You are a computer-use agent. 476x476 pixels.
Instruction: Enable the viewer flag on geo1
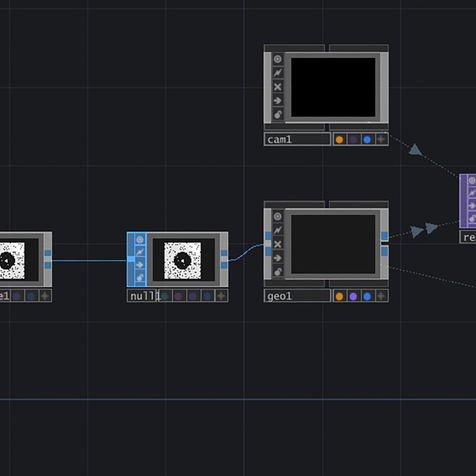point(278,216)
